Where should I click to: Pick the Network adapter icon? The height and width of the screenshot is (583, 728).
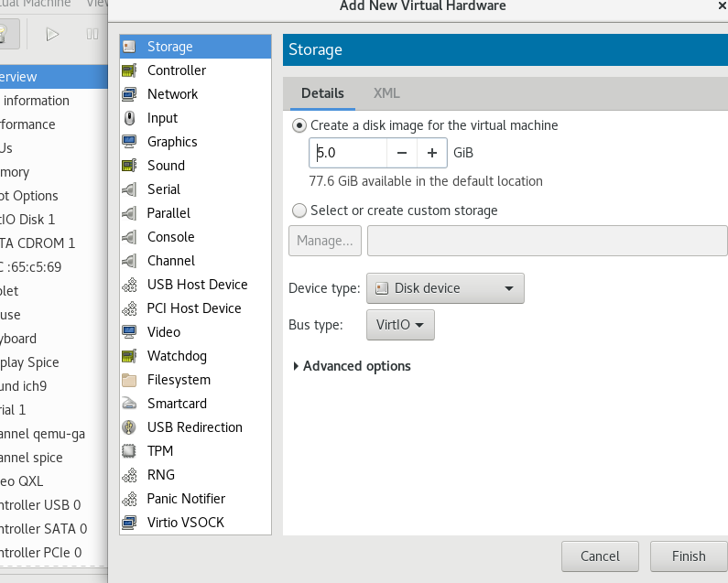[129, 94]
